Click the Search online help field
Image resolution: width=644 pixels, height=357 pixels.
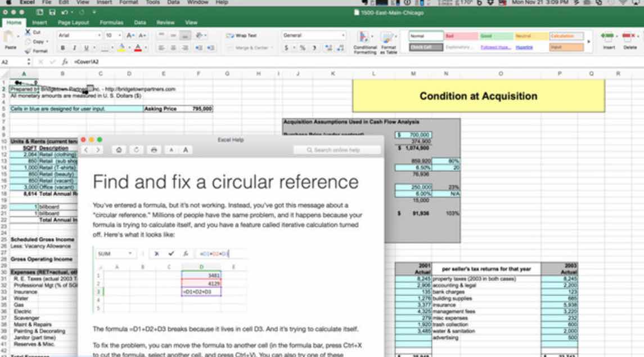pos(337,150)
